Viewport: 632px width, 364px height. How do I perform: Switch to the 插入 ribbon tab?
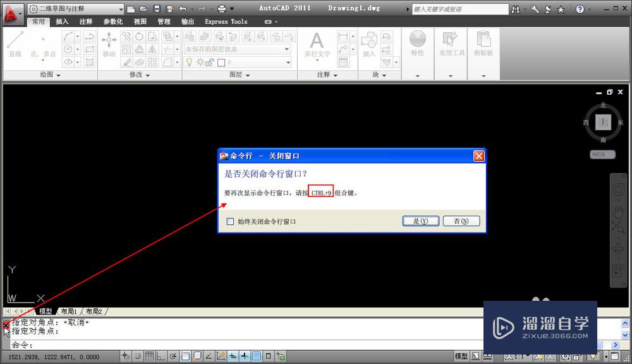61,21
